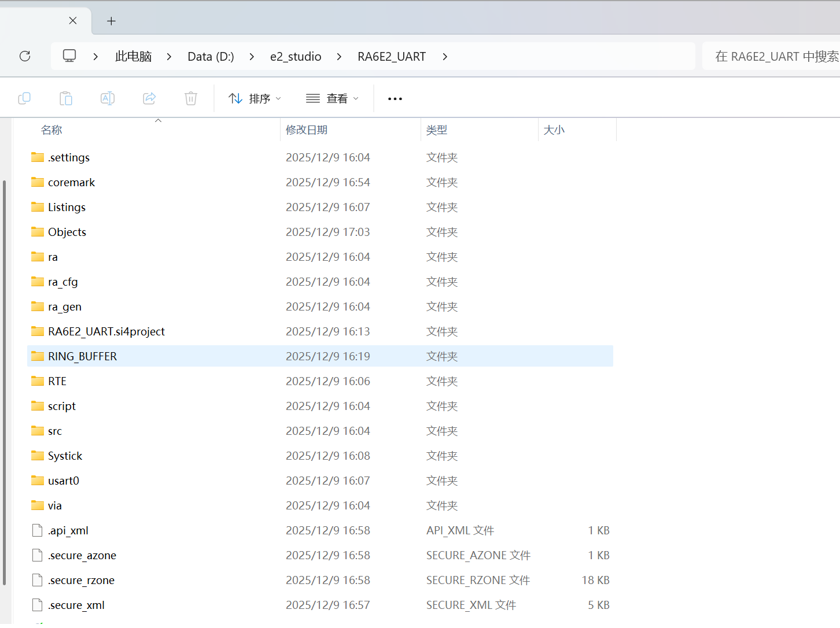This screenshot has height=628, width=840.
Task: Select the RA6E2_UART.si4project folder name
Action: (x=106, y=331)
